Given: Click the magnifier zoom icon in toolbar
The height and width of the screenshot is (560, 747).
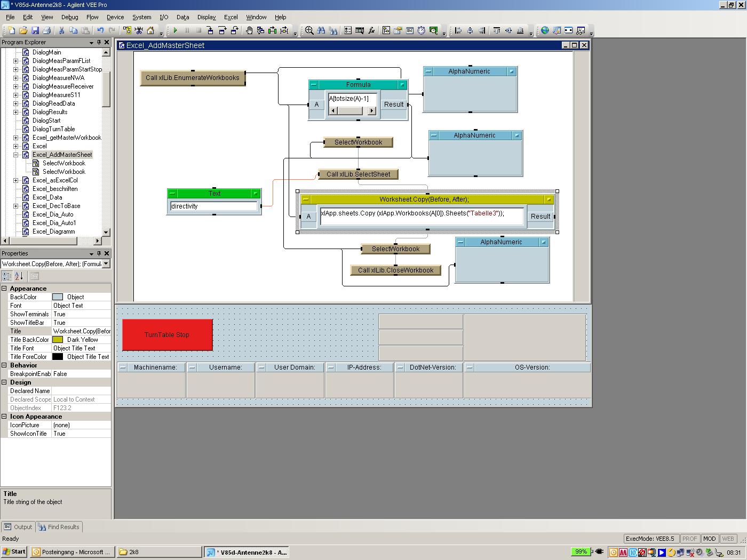Looking at the screenshot, I should (x=309, y=30).
